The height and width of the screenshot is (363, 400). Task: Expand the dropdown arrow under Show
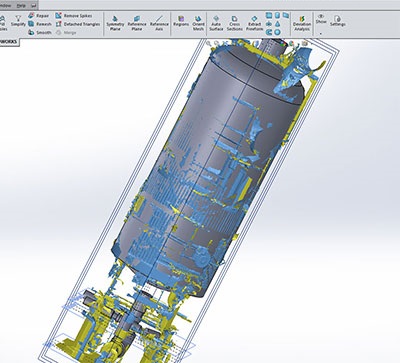[x=321, y=33]
